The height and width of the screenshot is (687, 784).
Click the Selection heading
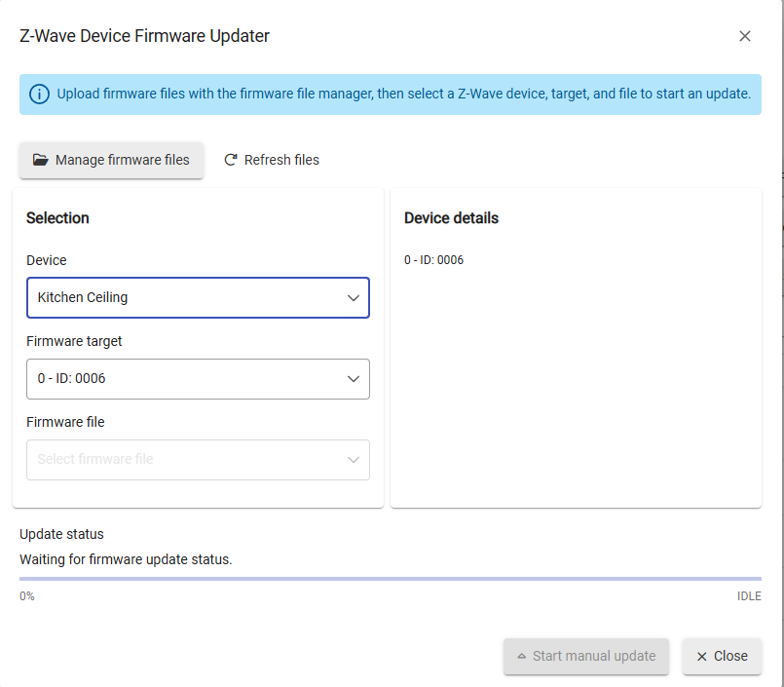click(57, 218)
